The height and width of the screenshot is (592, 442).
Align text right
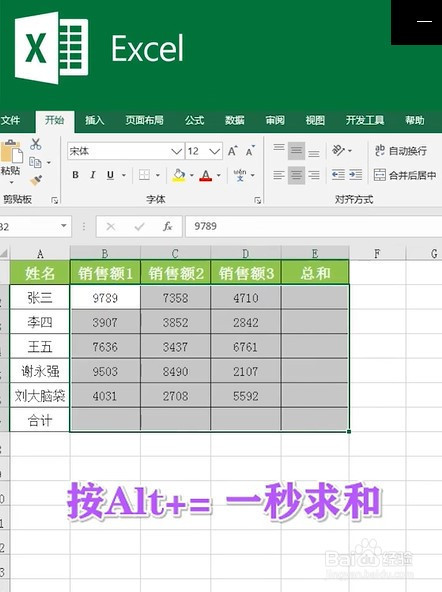pyautogui.click(x=314, y=175)
